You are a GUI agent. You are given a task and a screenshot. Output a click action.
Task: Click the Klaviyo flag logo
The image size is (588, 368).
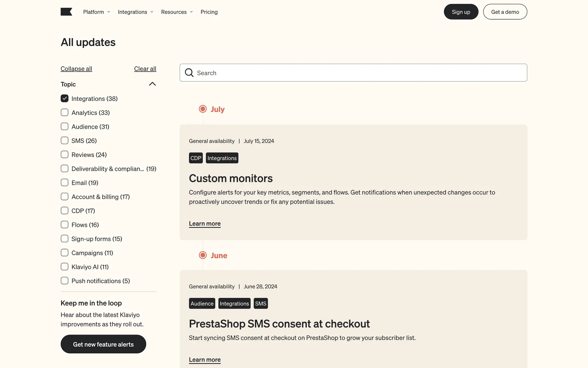pyautogui.click(x=66, y=12)
